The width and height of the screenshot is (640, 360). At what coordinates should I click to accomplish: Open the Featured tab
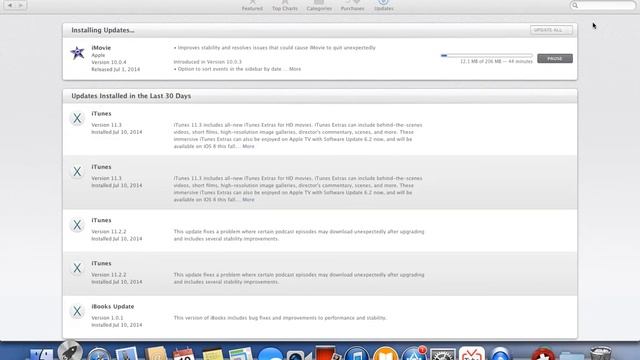[x=252, y=6]
